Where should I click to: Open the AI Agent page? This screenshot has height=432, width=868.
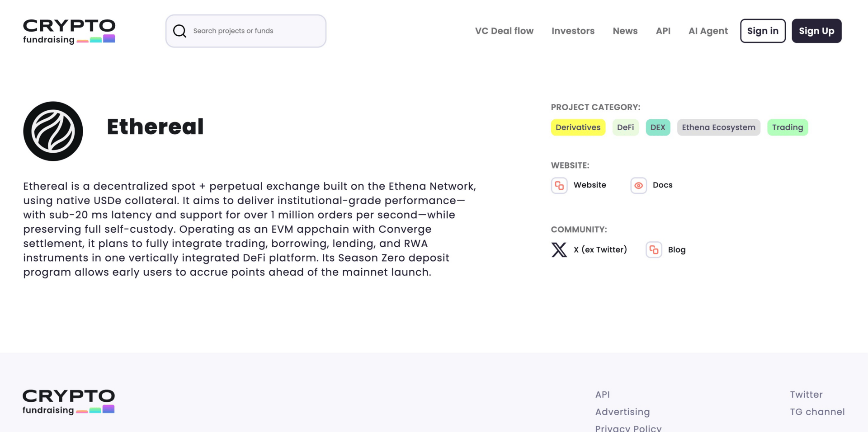708,31
